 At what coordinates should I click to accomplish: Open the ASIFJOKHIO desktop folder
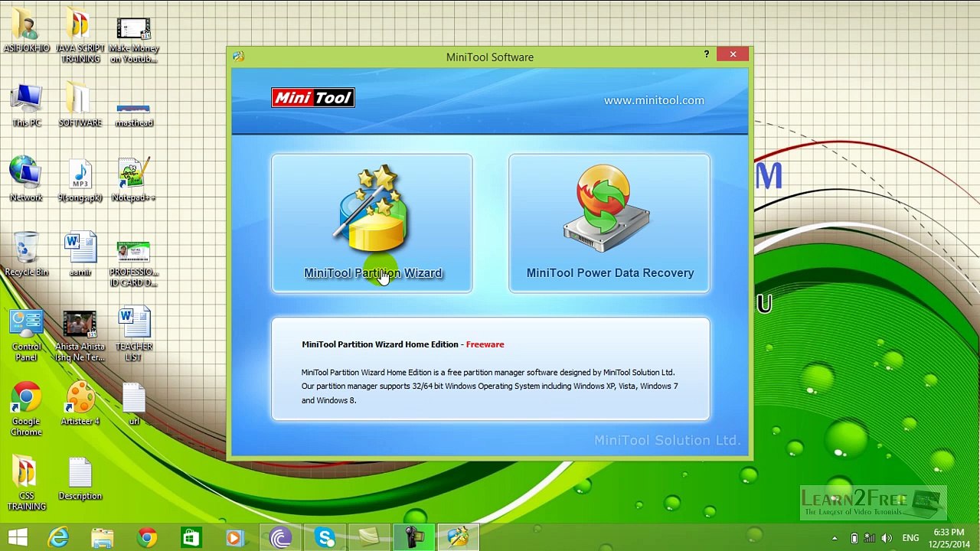tap(26, 31)
